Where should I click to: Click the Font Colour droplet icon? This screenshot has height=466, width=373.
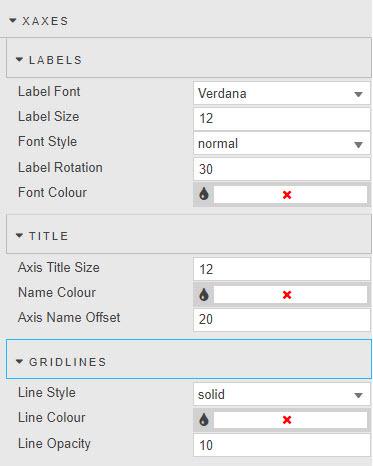[x=204, y=194]
